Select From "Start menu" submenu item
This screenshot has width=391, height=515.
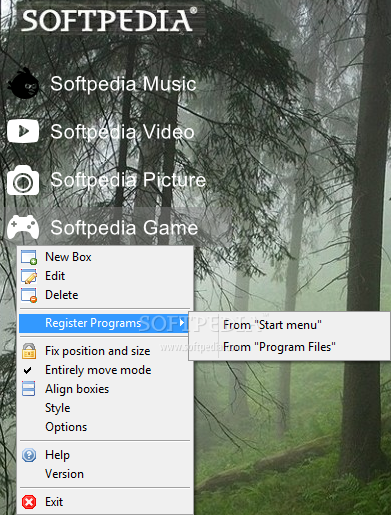(289, 325)
